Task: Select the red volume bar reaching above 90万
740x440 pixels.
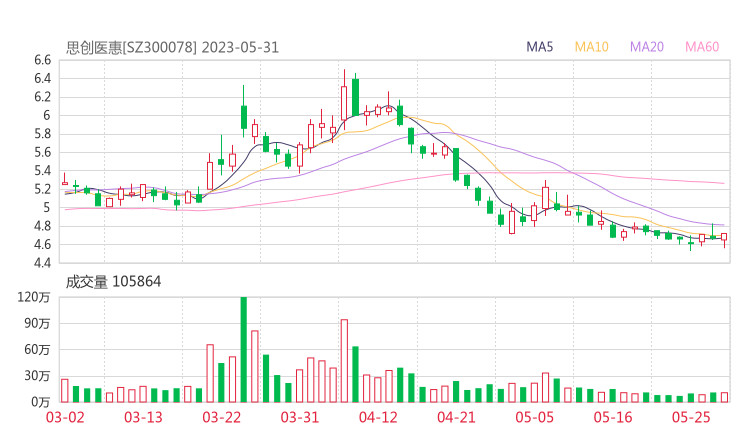Action: pyautogui.click(x=344, y=361)
